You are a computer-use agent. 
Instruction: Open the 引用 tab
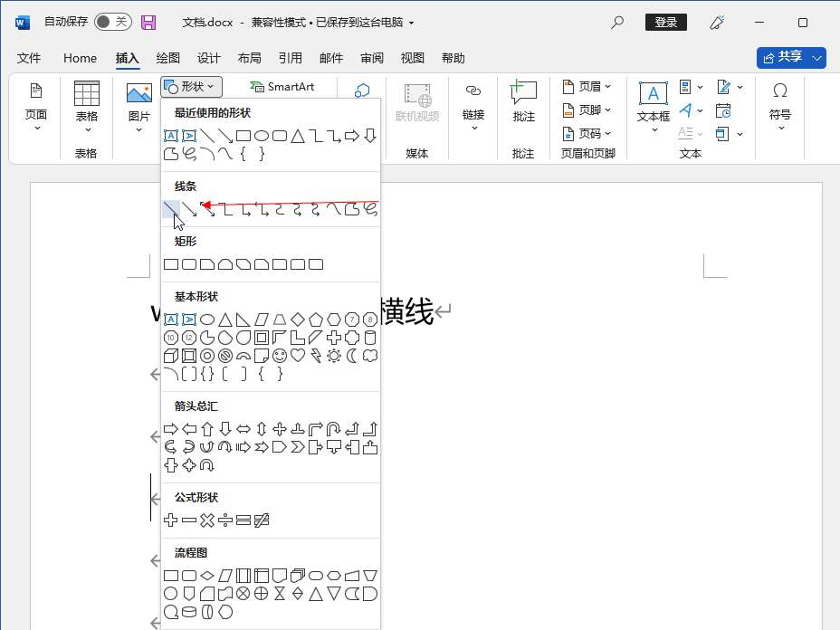pos(290,58)
